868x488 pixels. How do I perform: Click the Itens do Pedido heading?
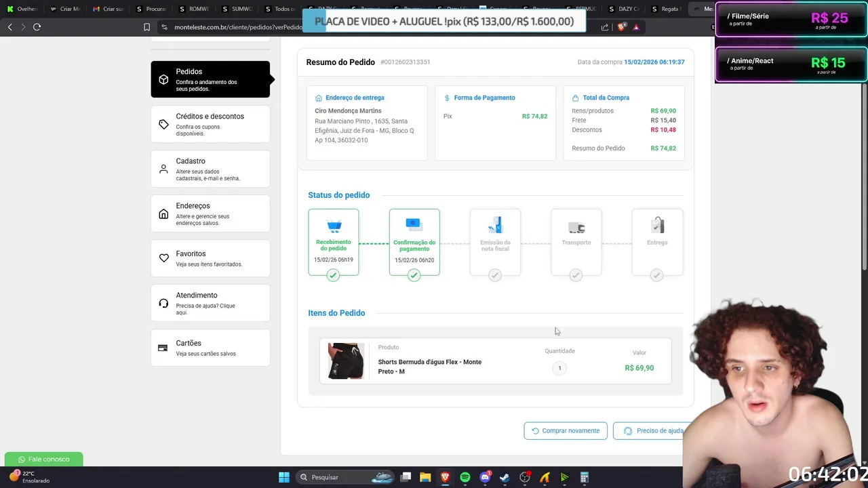336,313
